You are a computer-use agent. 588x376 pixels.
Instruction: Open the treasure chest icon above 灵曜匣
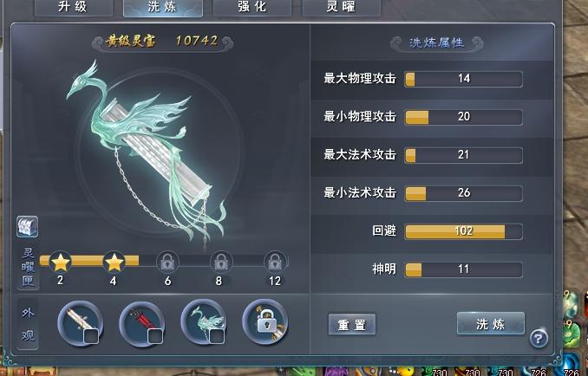point(27,227)
